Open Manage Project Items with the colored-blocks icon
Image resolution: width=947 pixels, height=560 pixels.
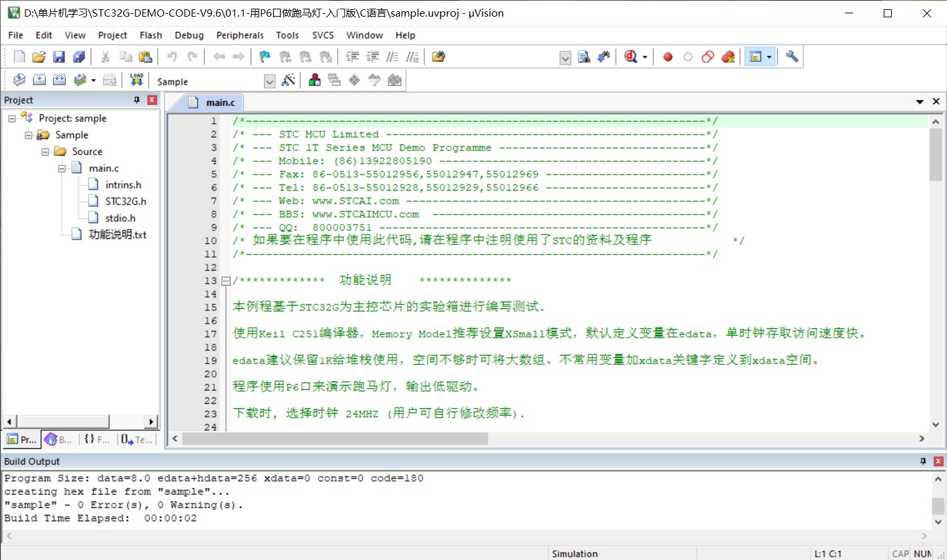click(315, 81)
